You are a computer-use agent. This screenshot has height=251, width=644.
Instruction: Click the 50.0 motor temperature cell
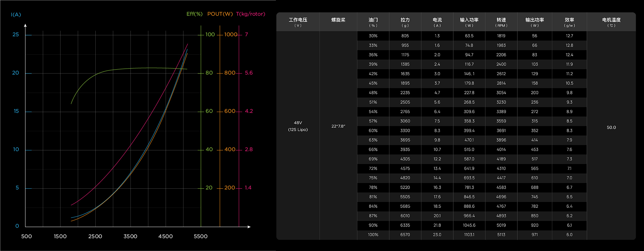tap(611, 127)
